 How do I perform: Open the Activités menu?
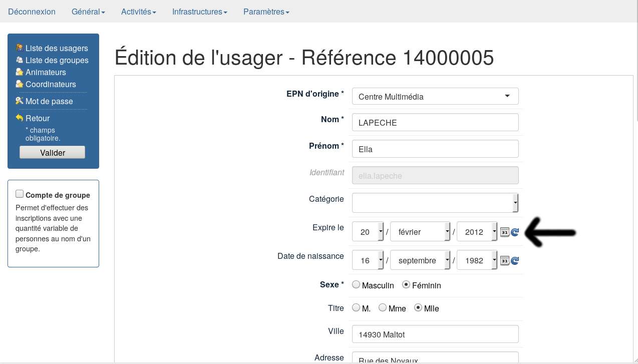coord(138,12)
